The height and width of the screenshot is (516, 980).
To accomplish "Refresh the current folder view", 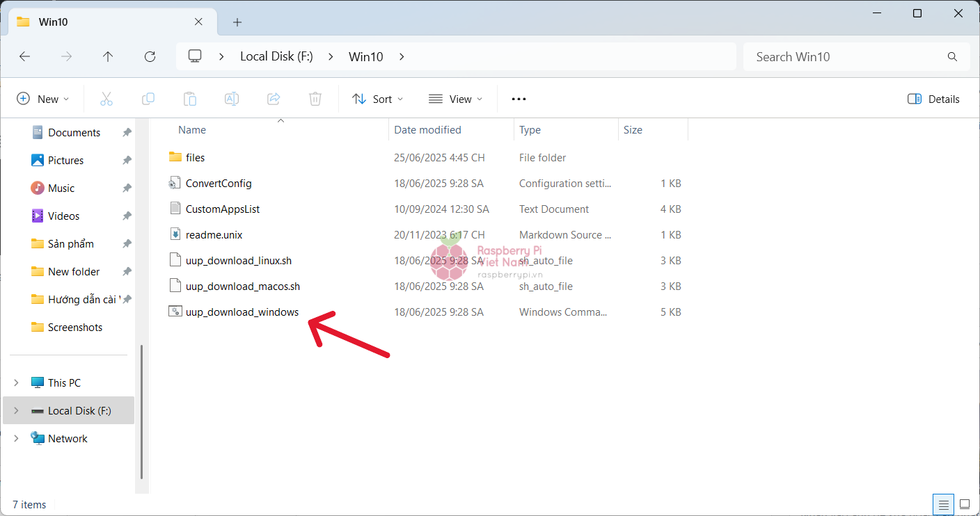I will pyautogui.click(x=150, y=57).
